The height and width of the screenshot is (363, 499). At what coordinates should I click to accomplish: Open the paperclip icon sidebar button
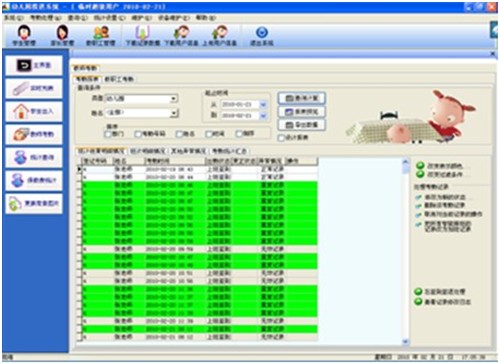tap(21, 88)
